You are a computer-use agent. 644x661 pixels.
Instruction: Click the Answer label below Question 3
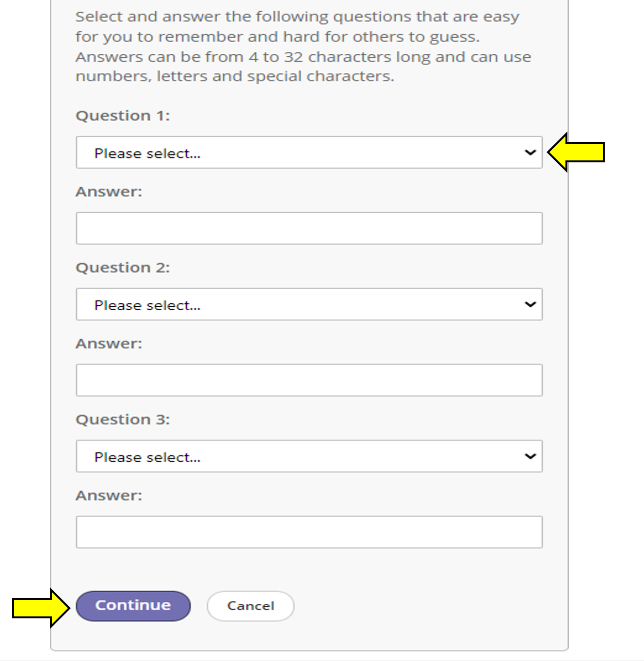point(109,496)
